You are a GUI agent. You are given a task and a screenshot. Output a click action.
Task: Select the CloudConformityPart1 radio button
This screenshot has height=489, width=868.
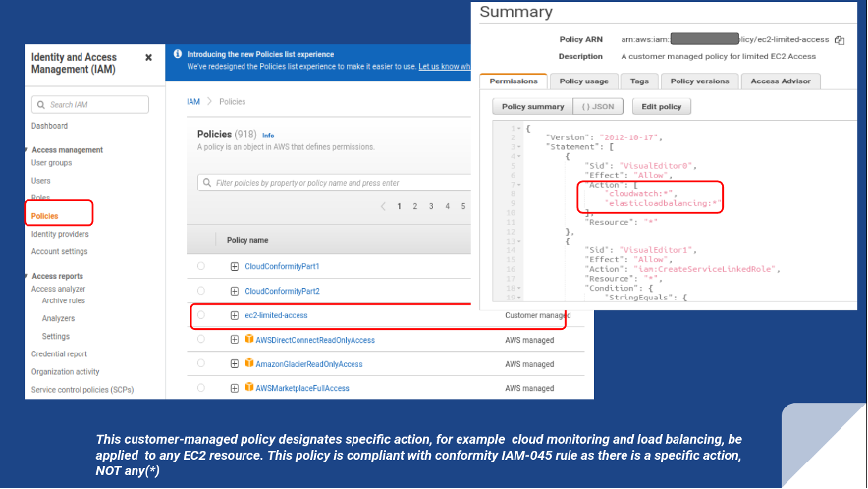[201, 266]
